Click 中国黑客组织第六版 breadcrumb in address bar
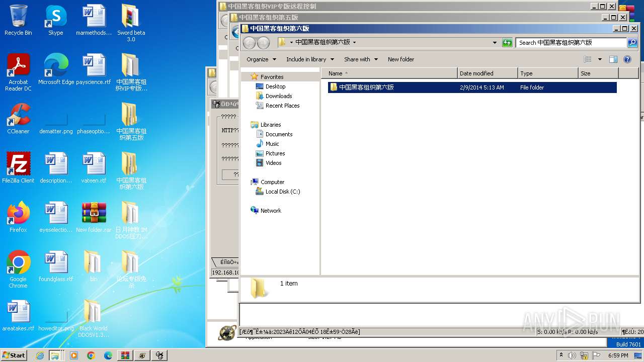Image resolution: width=644 pixels, height=362 pixels. 323,42
